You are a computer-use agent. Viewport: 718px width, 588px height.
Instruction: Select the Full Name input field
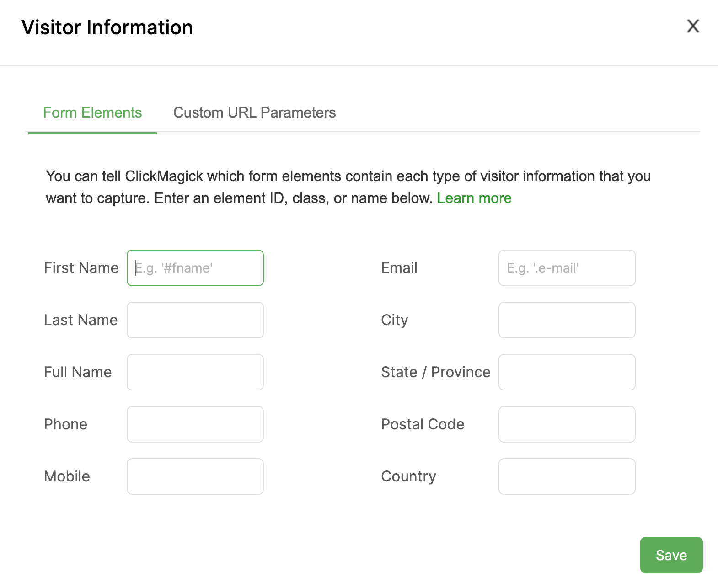[195, 372]
